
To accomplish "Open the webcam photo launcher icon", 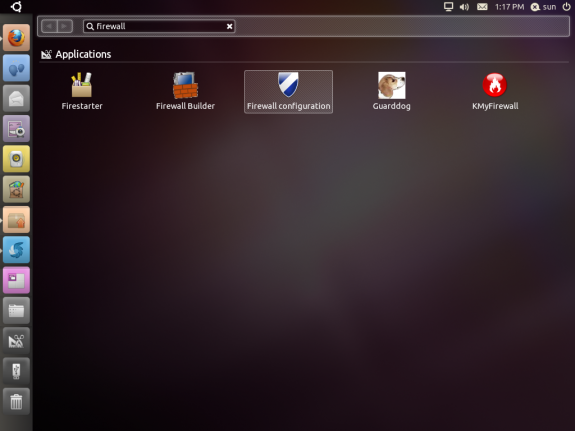I will pyautogui.click(x=16, y=128).
